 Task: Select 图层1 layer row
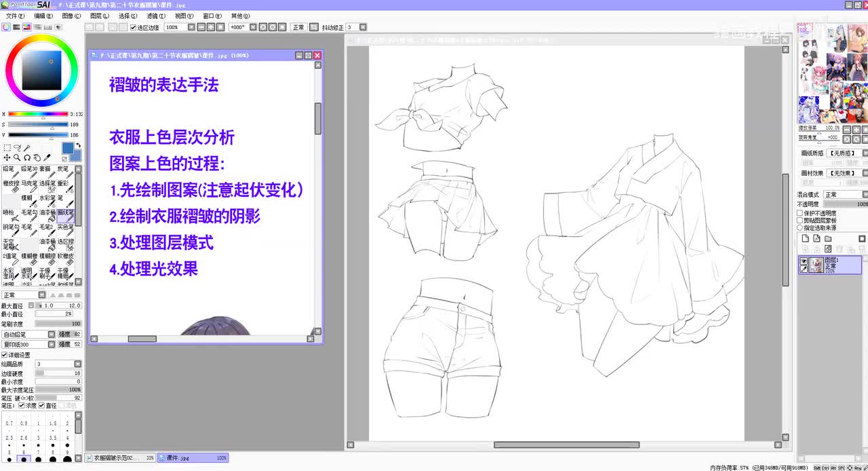[x=831, y=265]
